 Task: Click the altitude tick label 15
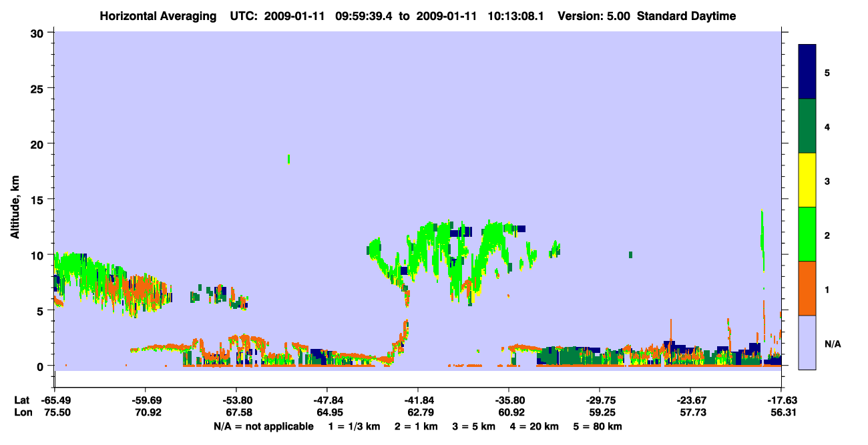(x=39, y=199)
